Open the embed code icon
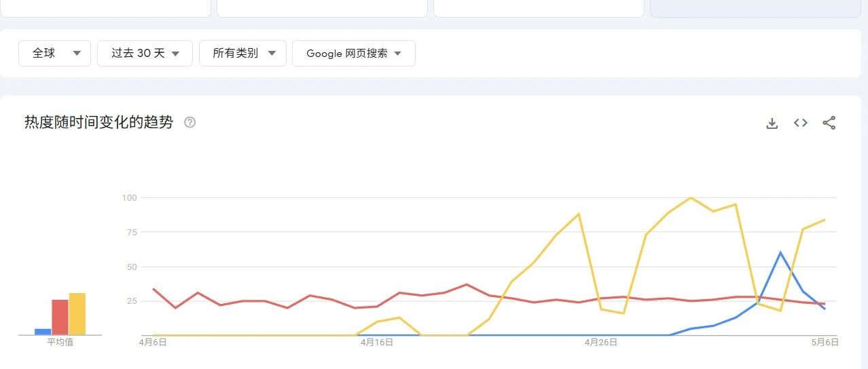This screenshot has width=868, height=369. point(800,123)
